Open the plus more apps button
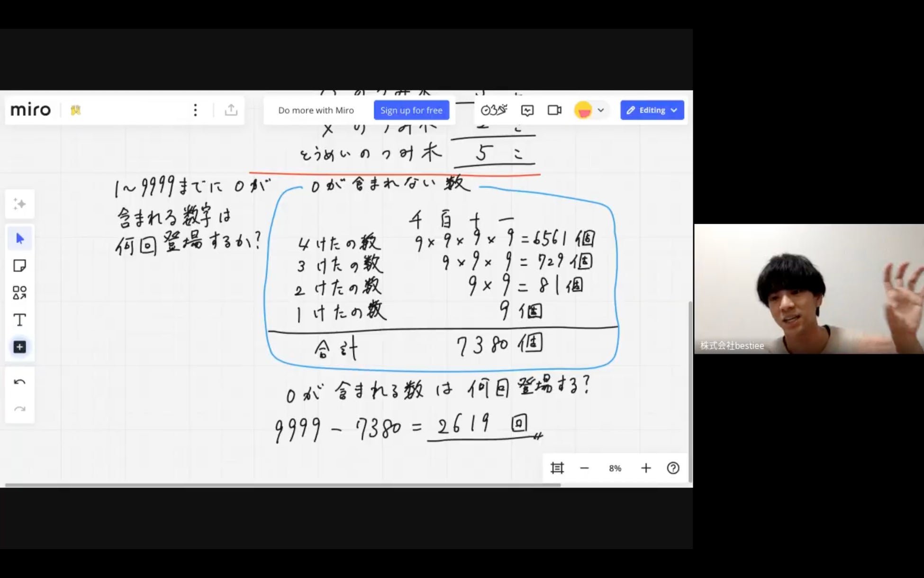Viewport: 924px width, 578px height. click(19, 347)
